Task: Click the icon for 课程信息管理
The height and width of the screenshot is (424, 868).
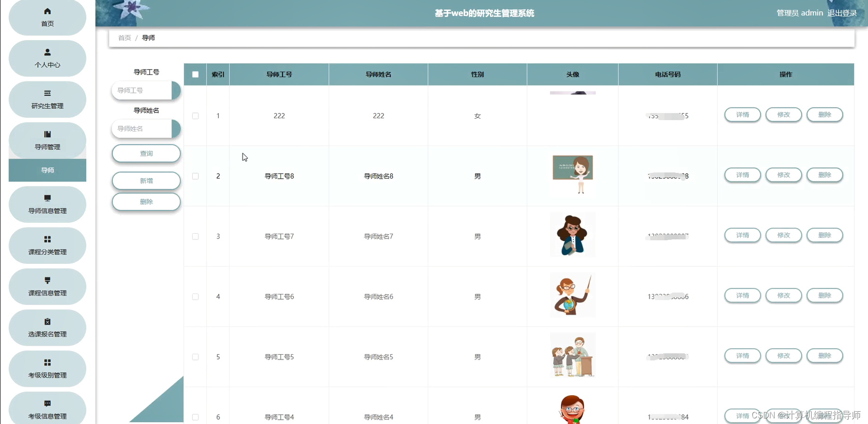Action: 47,280
